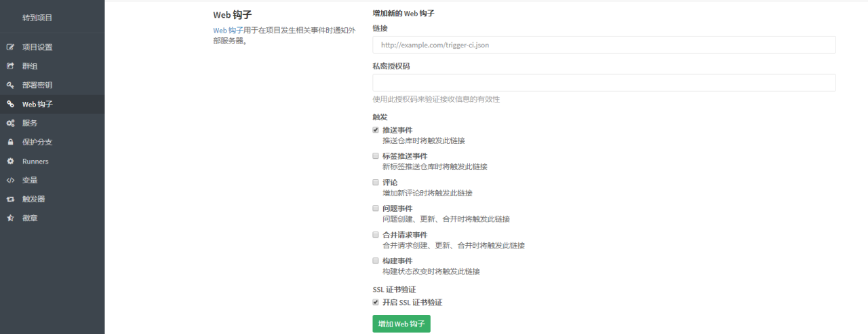Toggle 开启 SSL 证书验证 checkbox
This screenshot has width=868, height=334.
point(376,302)
